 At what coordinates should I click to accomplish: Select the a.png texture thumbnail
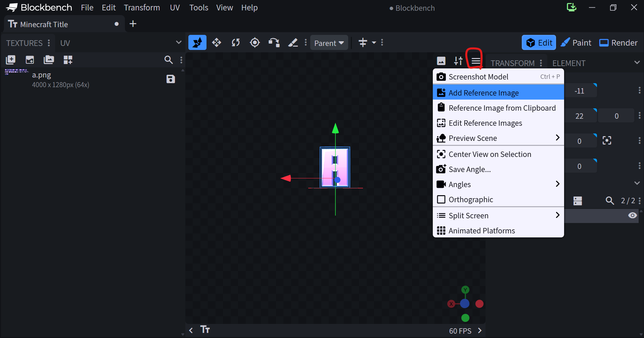pos(17,72)
